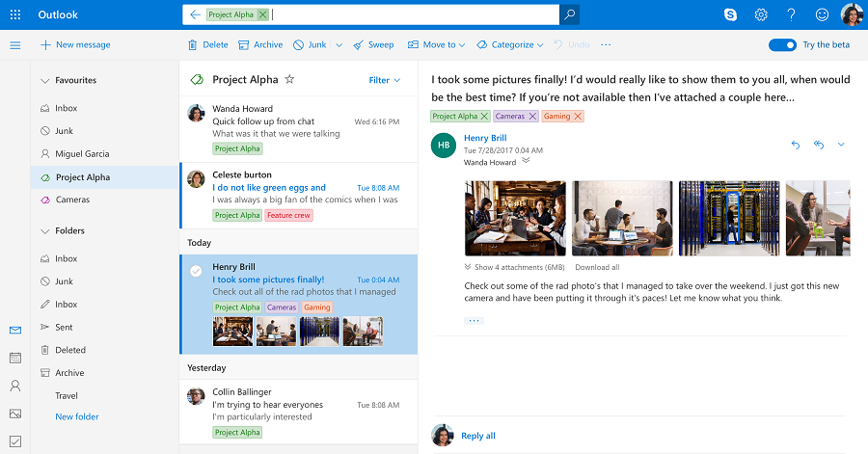868x454 pixels.
Task: Open the feedback smiley icon
Action: (x=822, y=14)
